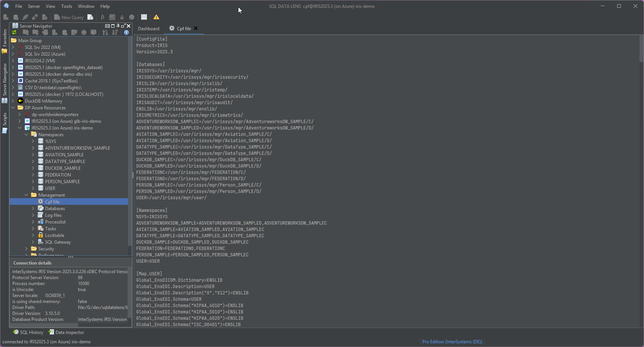644x347 pixels.
Task: Expand the Databases management node
Action: [x=33, y=209]
